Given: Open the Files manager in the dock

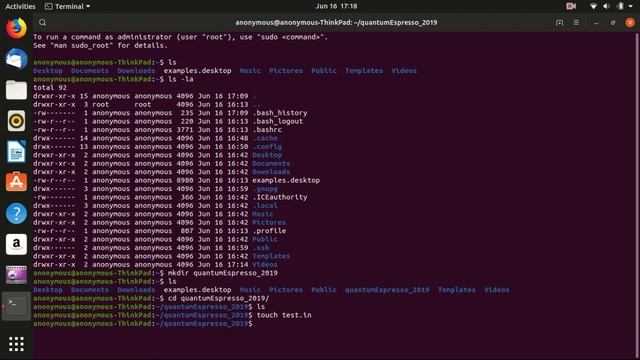Looking at the screenshot, I should (16, 90).
